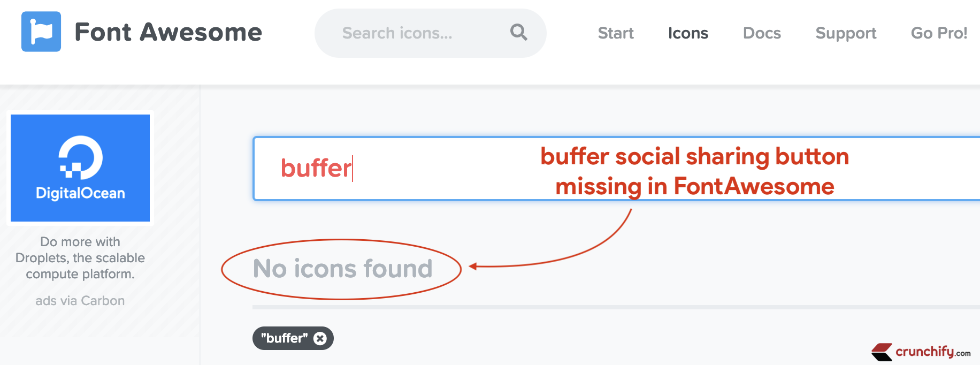This screenshot has height=365, width=980.
Task: Click the magnifying glass search icon
Action: 518,33
